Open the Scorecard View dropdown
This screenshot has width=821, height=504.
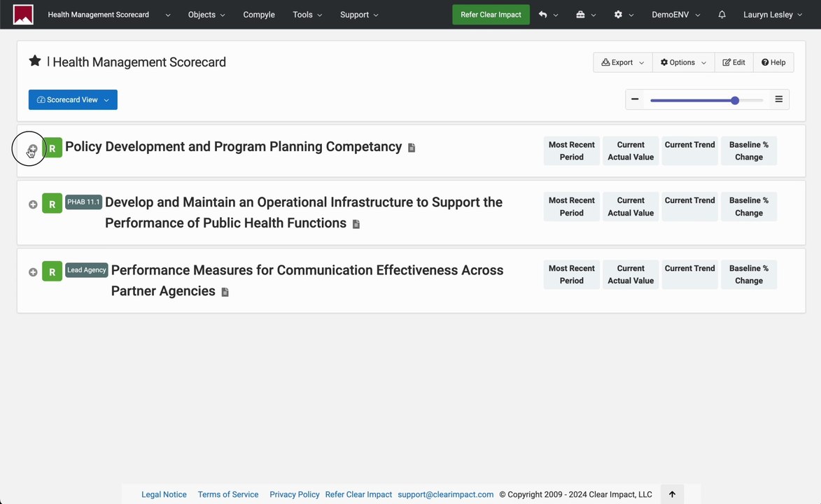pos(73,99)
